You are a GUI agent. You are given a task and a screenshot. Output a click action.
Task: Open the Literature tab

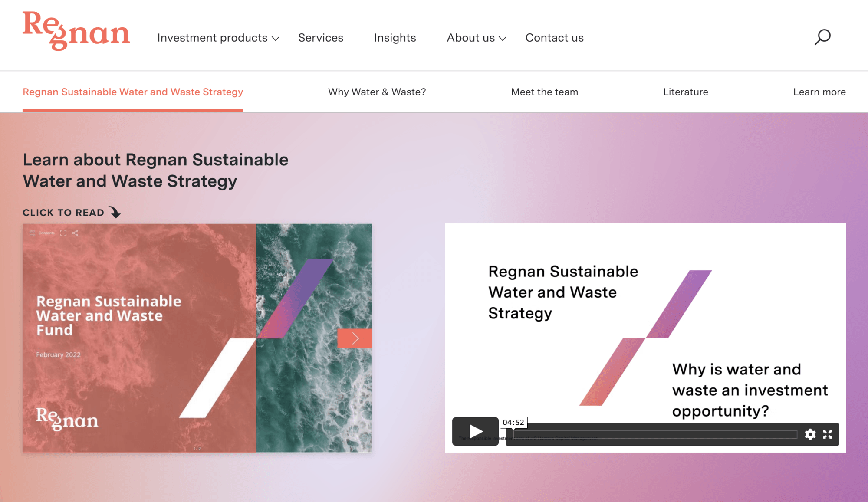pos(685,92)
